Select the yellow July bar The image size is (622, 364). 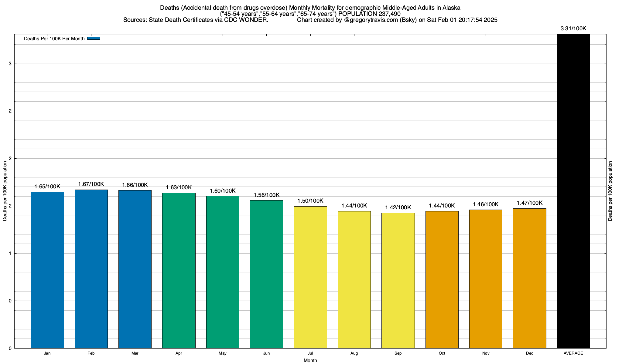click(310, 277)
